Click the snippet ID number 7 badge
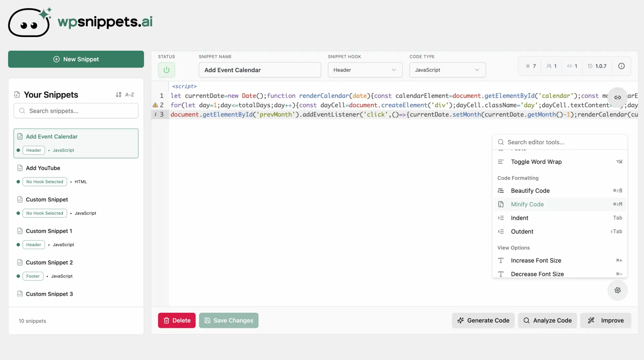This screenshot has height=360, width=644. coord(531,66)
